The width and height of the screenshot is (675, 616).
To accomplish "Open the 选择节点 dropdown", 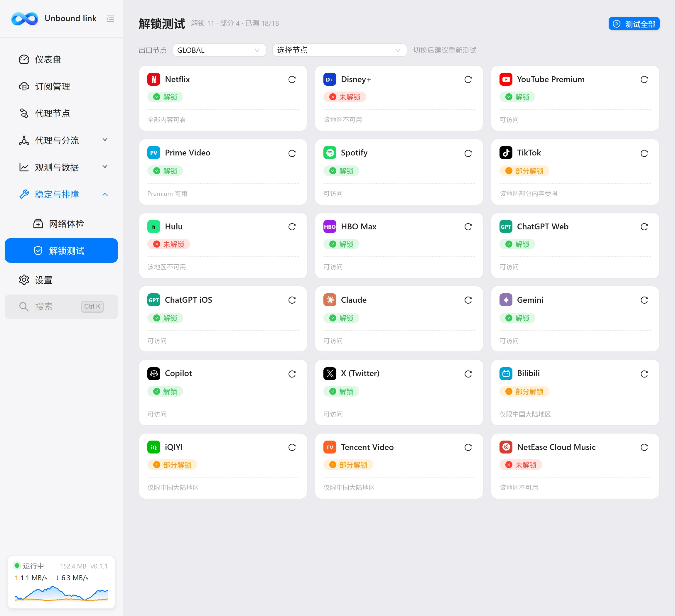I will pos(340,50).
